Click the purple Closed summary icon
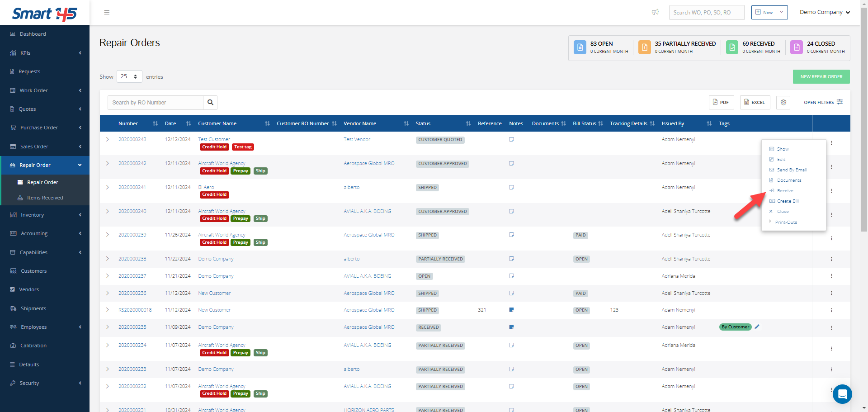 pos(797,47)
